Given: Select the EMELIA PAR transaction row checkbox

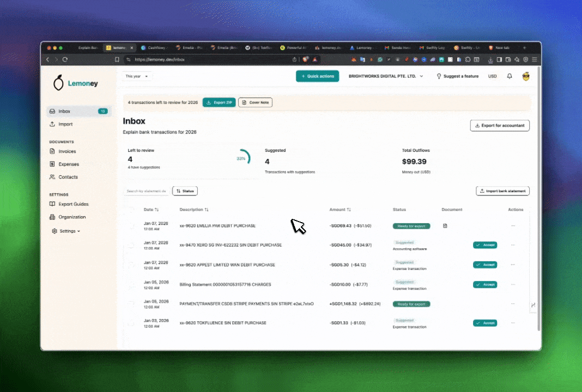Looking at the screenshot, I should coord(131,226).
